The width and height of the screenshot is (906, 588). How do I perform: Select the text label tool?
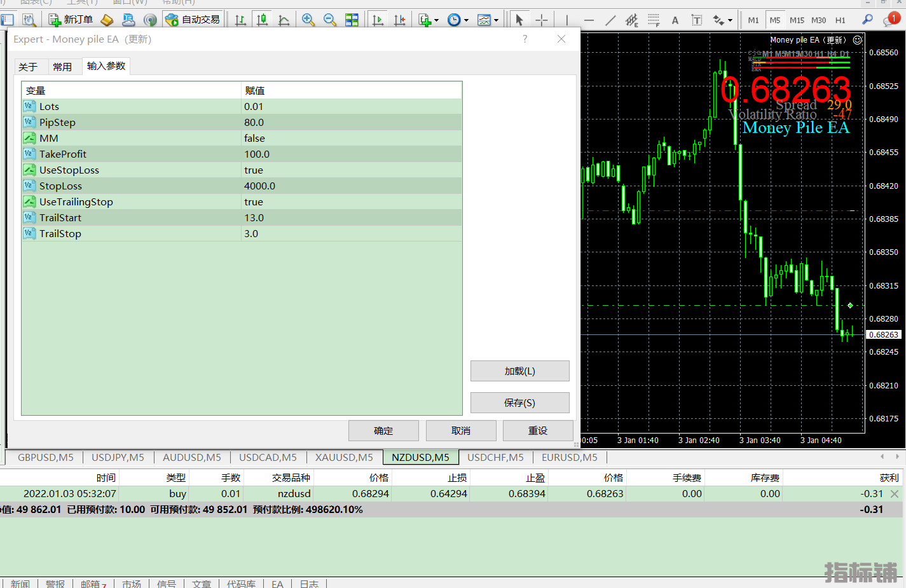coord(697,20)
